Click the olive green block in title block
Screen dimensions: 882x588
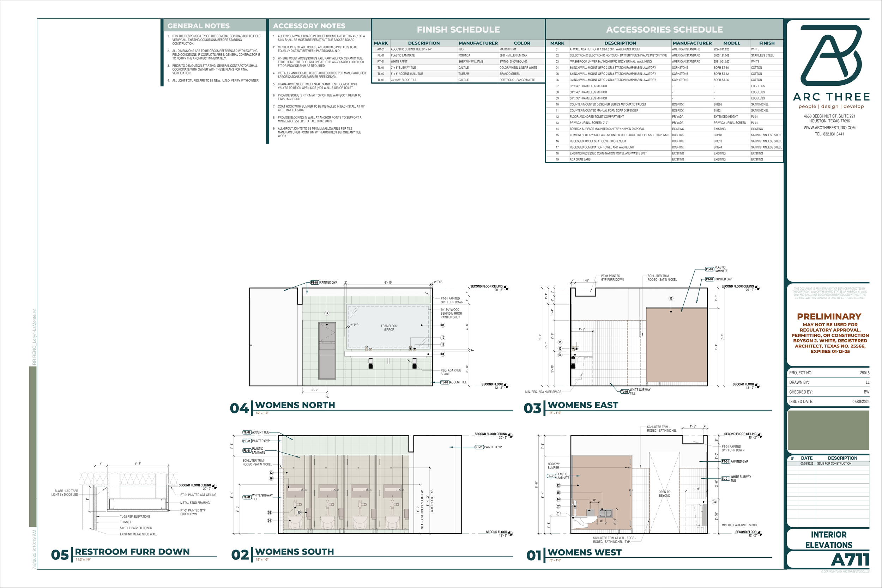tap(828, 430)
